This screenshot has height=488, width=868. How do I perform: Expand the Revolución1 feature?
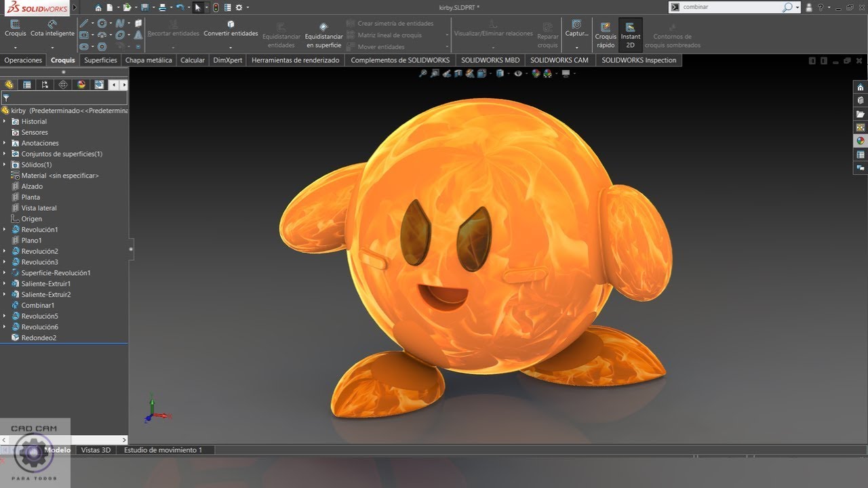(4, 230)
